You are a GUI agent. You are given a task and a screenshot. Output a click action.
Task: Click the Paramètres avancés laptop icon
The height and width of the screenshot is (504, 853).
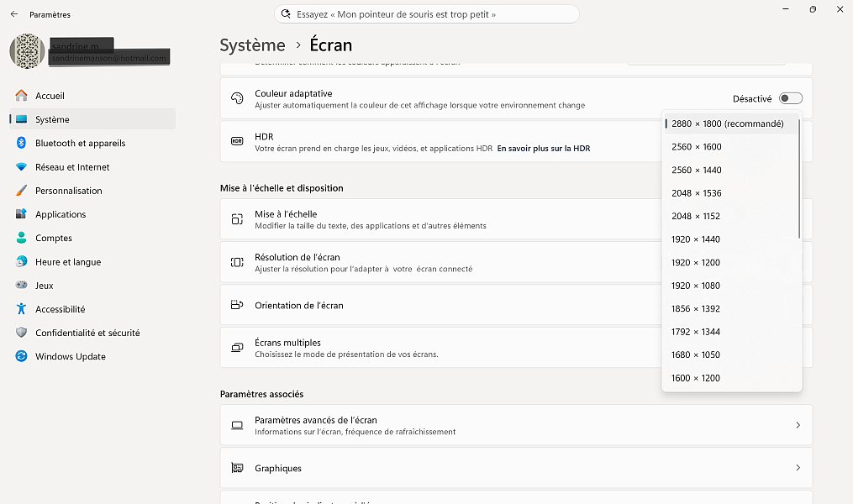[237, 425]
